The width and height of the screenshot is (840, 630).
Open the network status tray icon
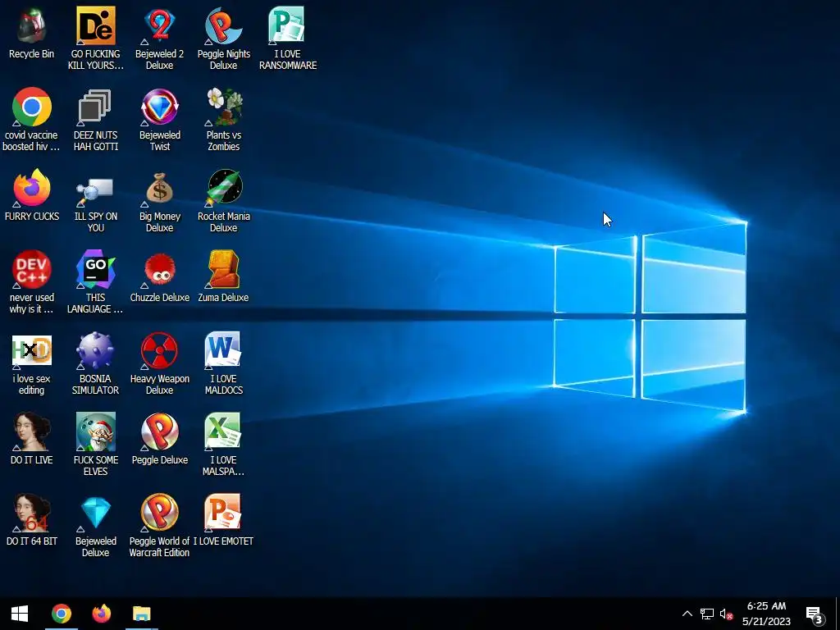(707, 614)
